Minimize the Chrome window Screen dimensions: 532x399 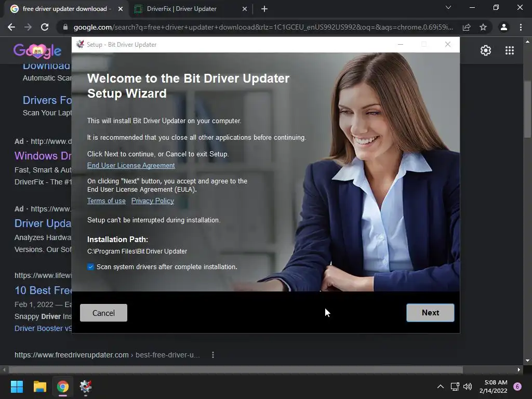coord(472,7)
